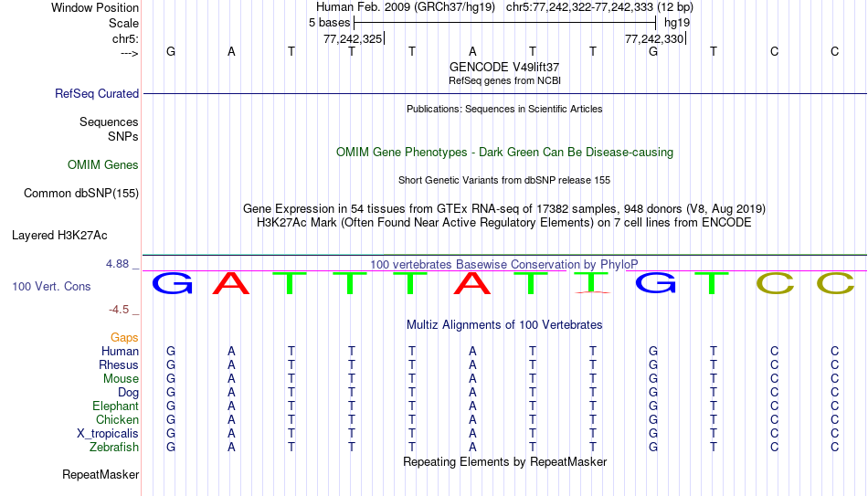The width and height of the screenshot is (868, 496).
Task: Click 100 vertebrates Basewise Conservation by PhyloP title
Action: click(x=504, y=265)
